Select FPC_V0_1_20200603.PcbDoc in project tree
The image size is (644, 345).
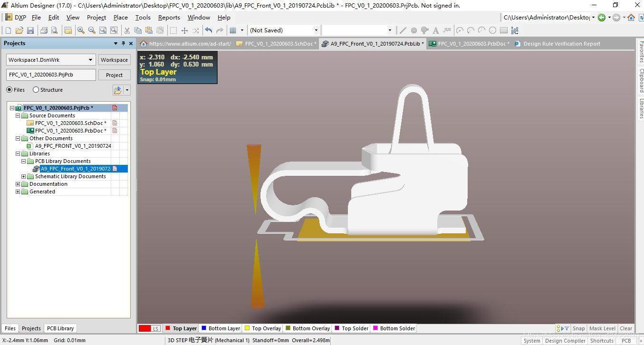point(70,131)
